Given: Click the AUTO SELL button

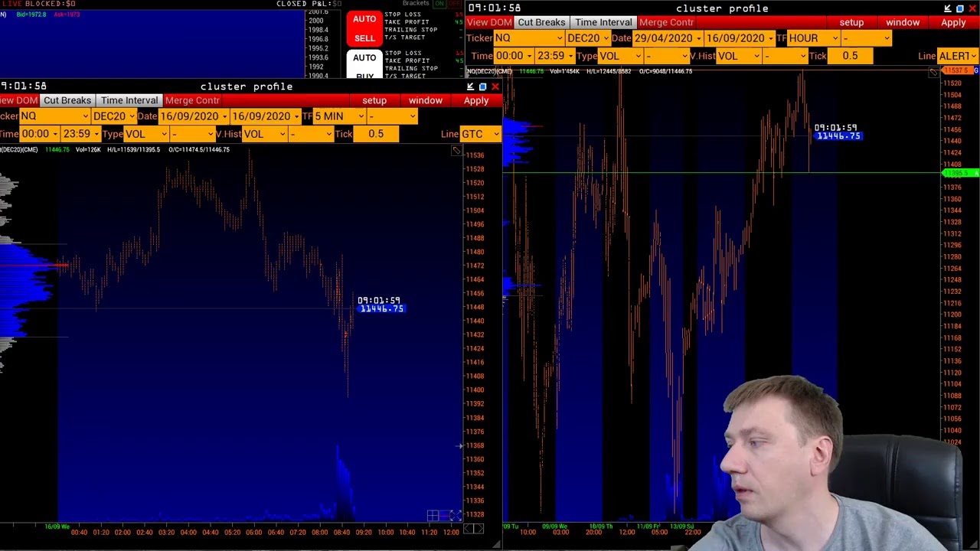Looking at the screenshot, I should coord(364,28).
